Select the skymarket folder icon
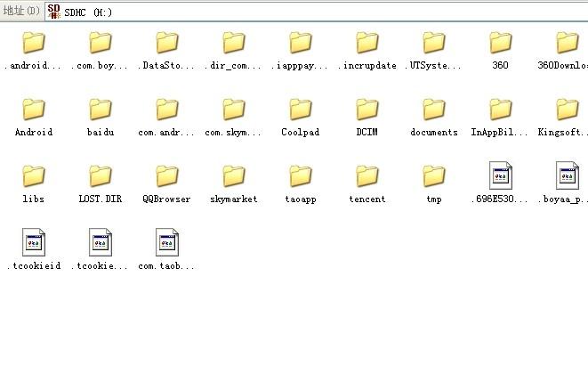Viewport: 588px width, 366px height. [234, 176]
